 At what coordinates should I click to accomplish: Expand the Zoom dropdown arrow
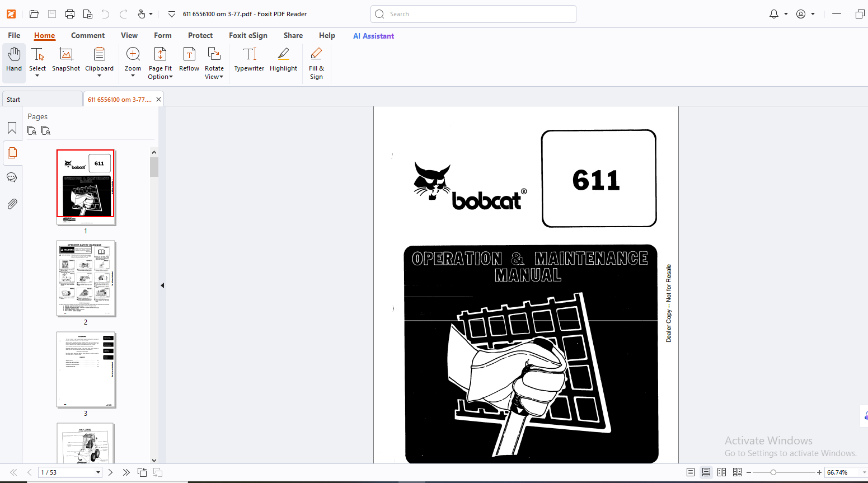tap(133, 76)
